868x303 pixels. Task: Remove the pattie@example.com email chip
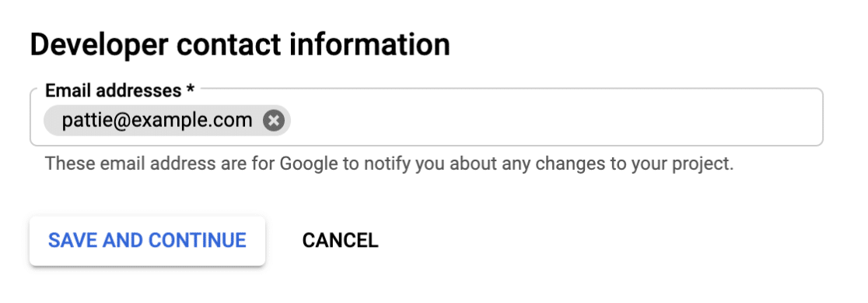pyautogui.click(x=274, y=120)
